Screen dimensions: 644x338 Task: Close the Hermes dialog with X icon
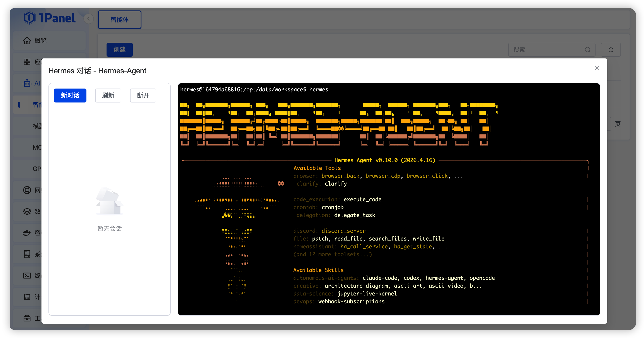(596, 68)
